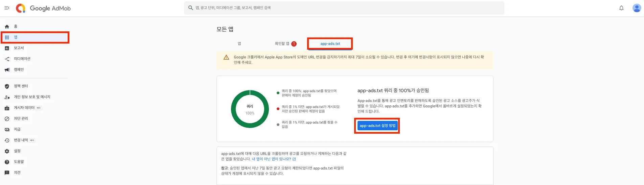The height and width of the screenshot is (185, 644).
Task: Click the 도움말 question mark icon
Action: pos(7,162)
